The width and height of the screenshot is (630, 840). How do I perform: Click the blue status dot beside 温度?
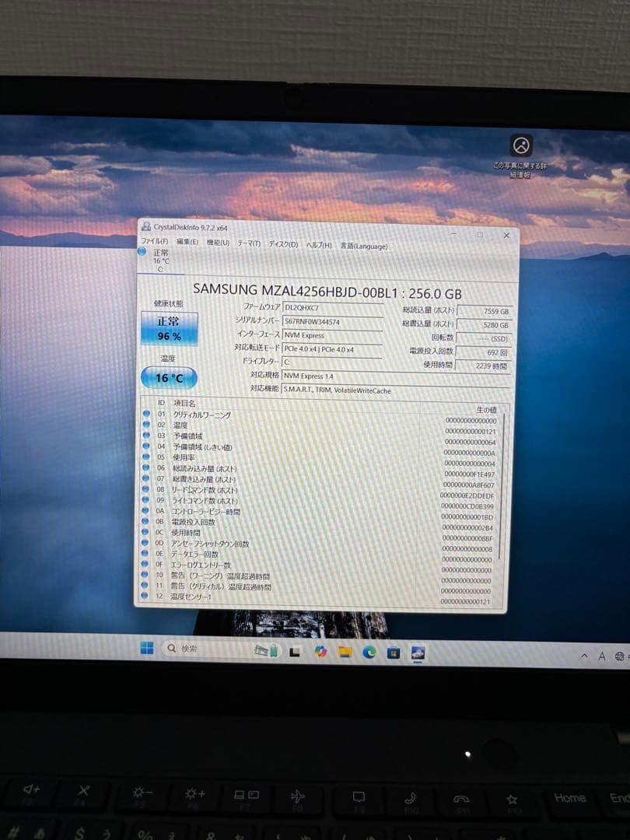(145, 425)
